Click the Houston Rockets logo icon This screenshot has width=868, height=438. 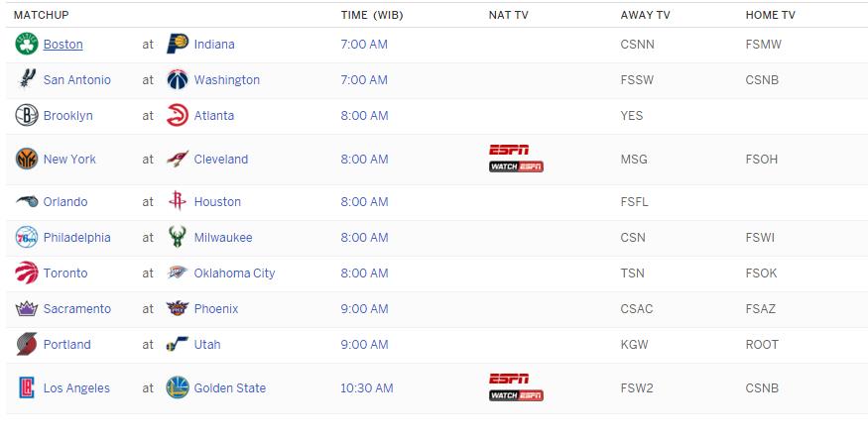tap(178, 202)
